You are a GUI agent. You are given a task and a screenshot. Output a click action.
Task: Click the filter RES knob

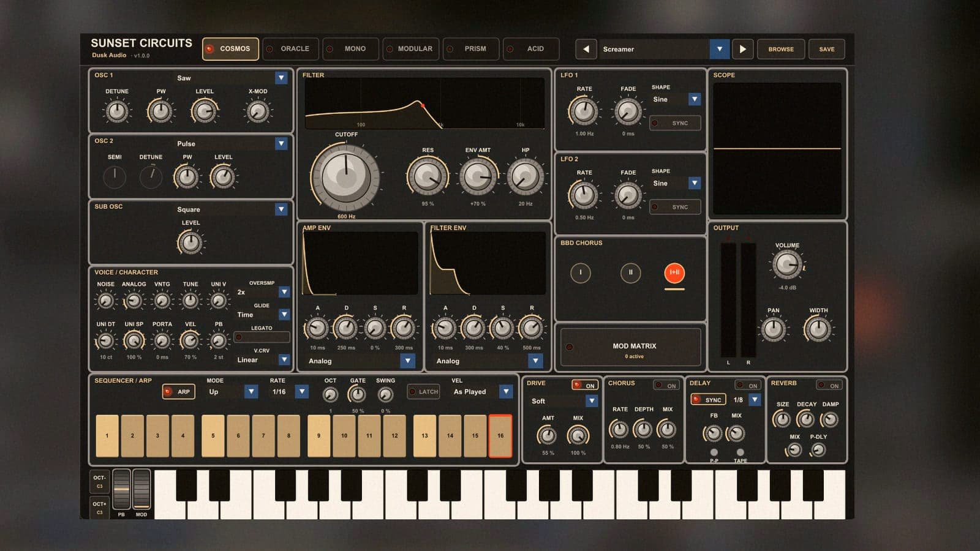(x=428, y=176)
